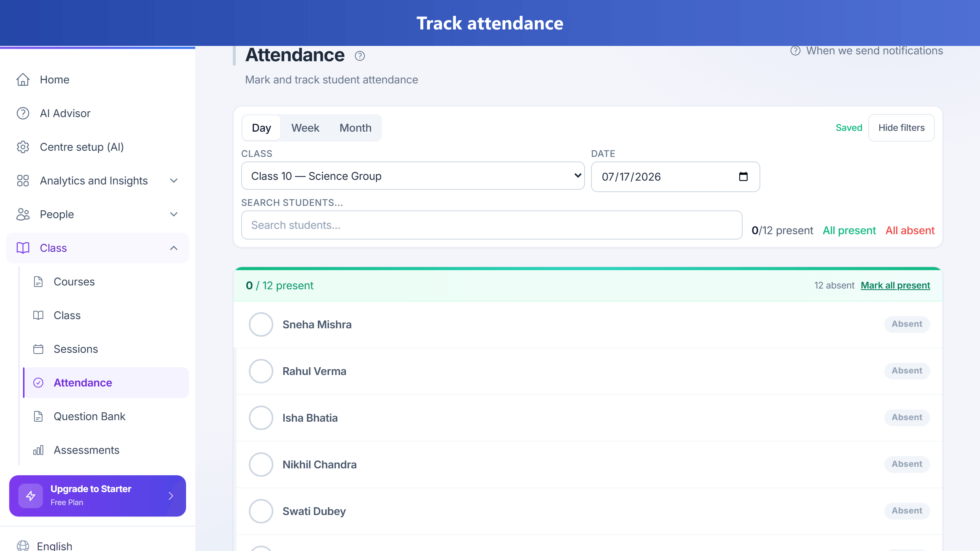980x551 pixels.
Task: Toggle Rahul Verma's attendance circle
Action: (x=261, y=371)
